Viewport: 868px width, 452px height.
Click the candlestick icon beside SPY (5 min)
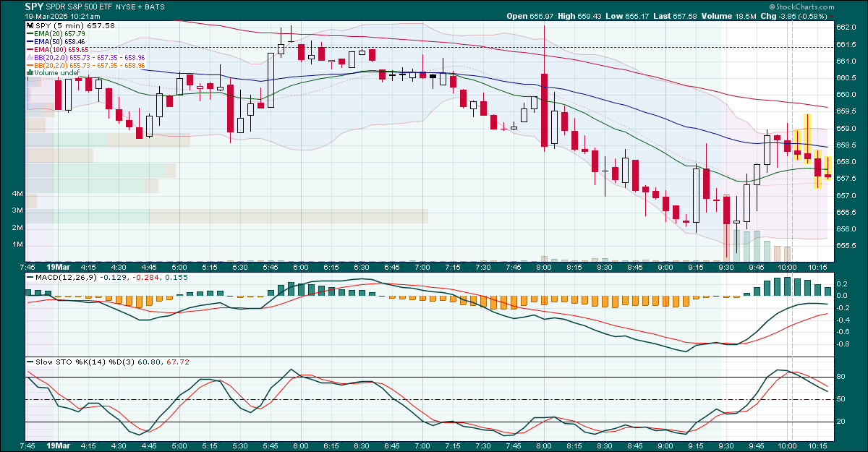point(30,25)
